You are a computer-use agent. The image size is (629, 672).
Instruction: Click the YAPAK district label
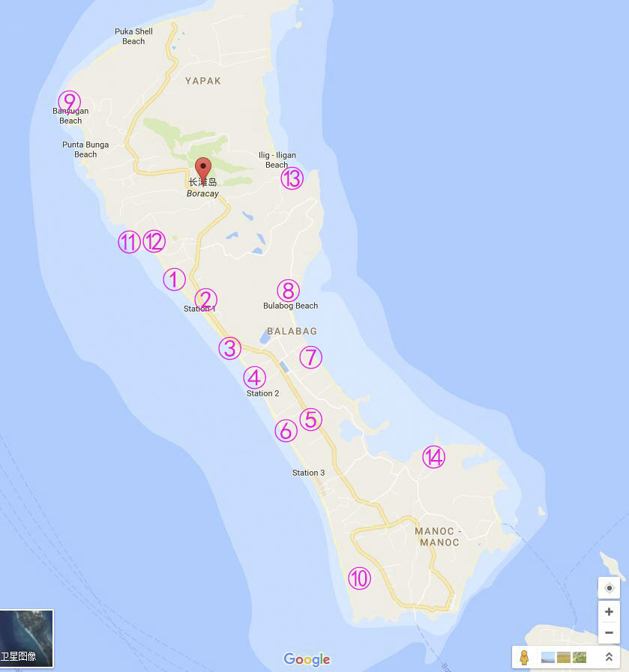point(203,81)
